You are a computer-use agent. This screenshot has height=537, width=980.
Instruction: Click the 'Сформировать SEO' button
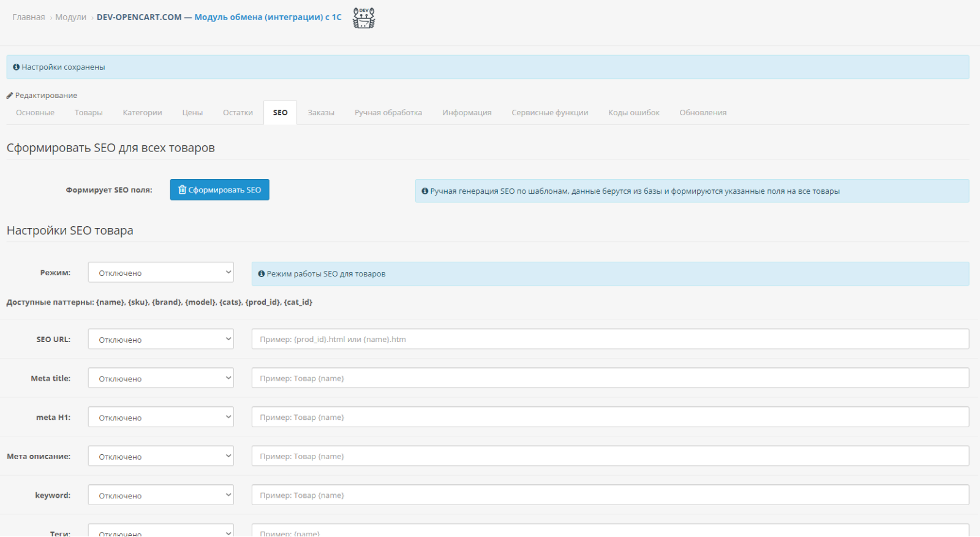tap(220, 190)
